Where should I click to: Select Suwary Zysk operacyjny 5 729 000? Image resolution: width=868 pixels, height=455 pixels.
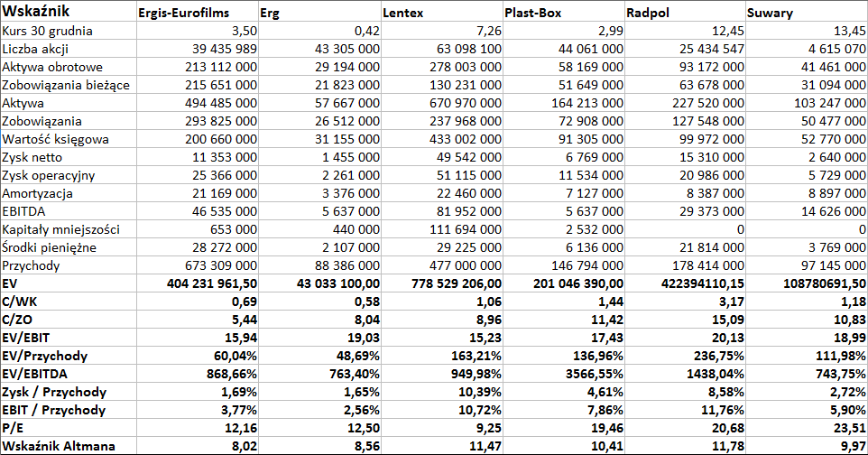[807, 175]
